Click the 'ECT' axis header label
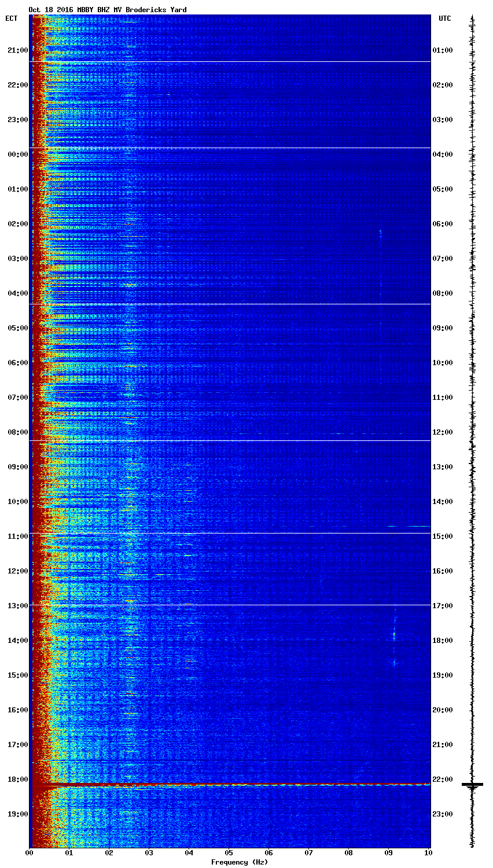Viewport: 493px width, 868px height. tap(12, 19)
